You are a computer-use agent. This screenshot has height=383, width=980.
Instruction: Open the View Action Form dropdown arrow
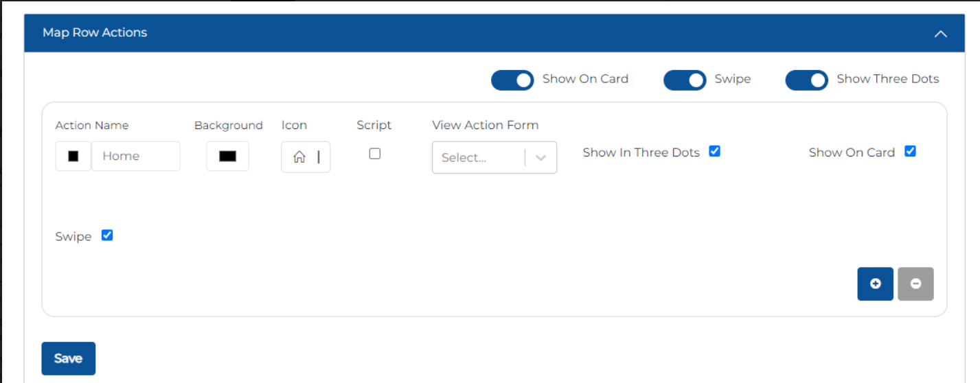coord(540,158)
